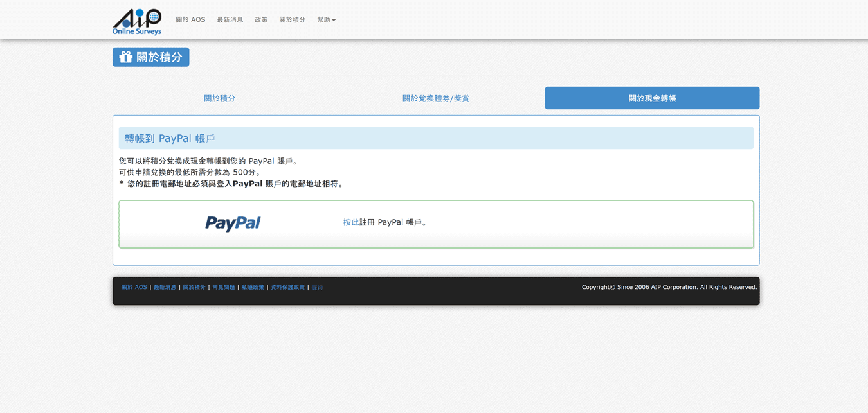Open footer link 資料保護政策
868x413 pixels.
click(288, 287)
